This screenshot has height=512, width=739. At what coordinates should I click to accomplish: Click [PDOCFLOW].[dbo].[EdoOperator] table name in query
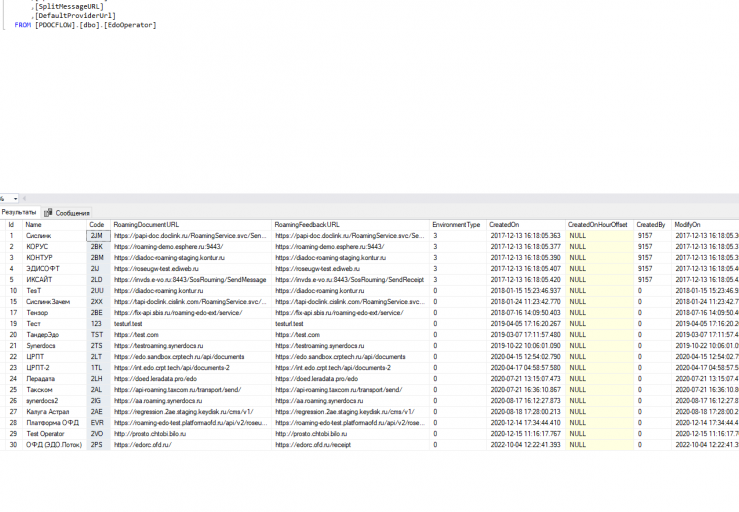pos(96,25)
